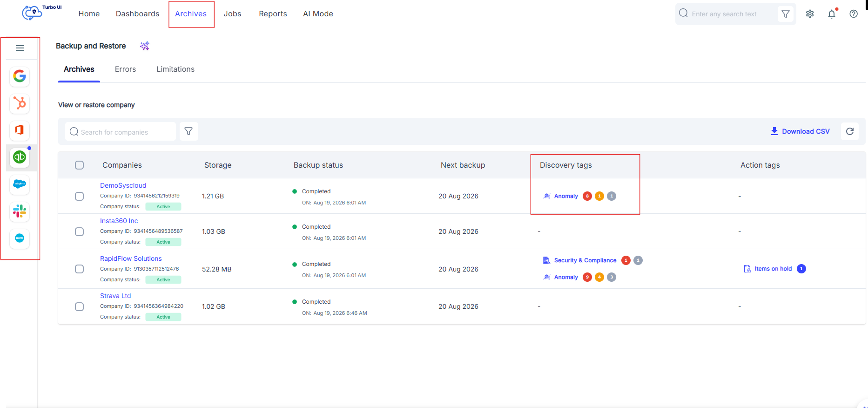Click the Search for companies field
The image size is (868, 408).
(121, 132)
